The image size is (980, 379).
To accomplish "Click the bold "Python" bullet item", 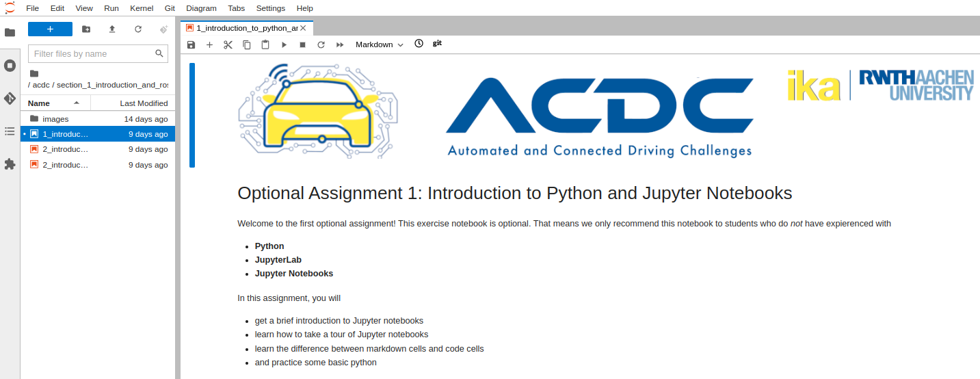I will [x=269, y=246].
